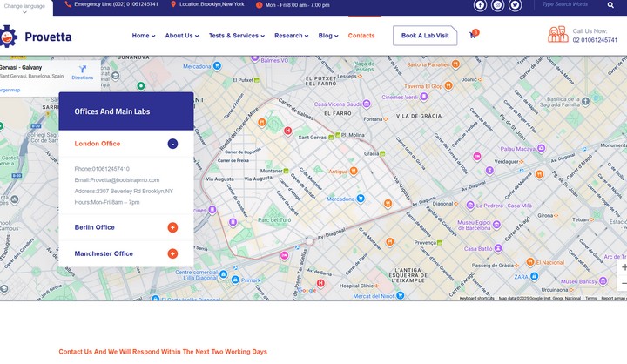Click the London Office hours line
Screen dimensions: 627x364
(x=107, y=202)
